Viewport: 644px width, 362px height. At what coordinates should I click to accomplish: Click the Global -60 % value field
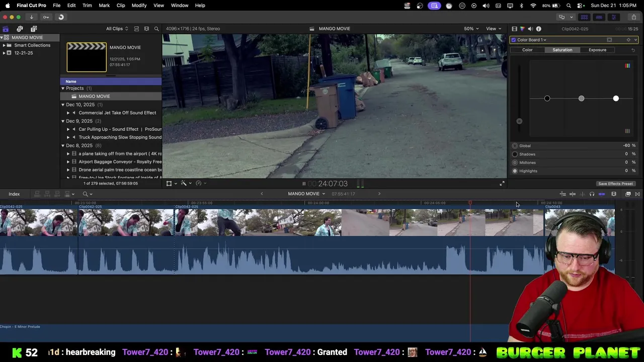click(x=629, y=146)
